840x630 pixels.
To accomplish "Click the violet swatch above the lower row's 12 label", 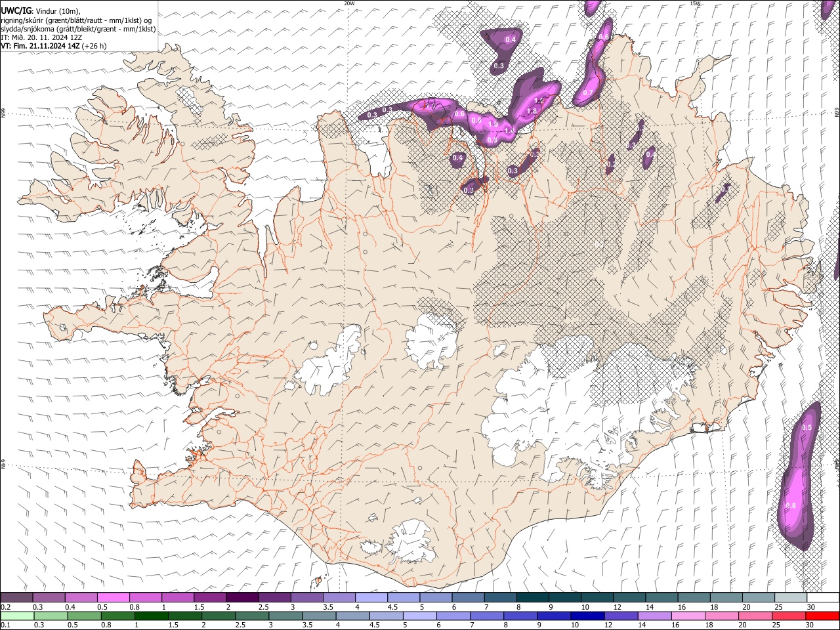I will 620,616.
